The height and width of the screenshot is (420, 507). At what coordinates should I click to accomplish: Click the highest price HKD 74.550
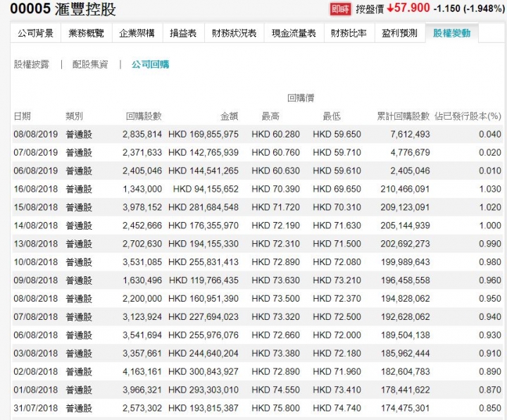click(x=276, y=390)
